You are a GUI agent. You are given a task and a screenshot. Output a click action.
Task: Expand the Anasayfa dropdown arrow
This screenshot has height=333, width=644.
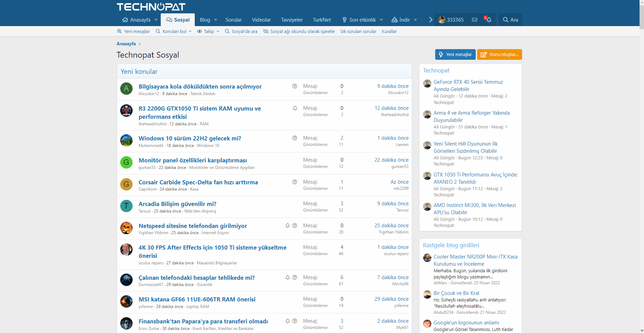point(156,20)
